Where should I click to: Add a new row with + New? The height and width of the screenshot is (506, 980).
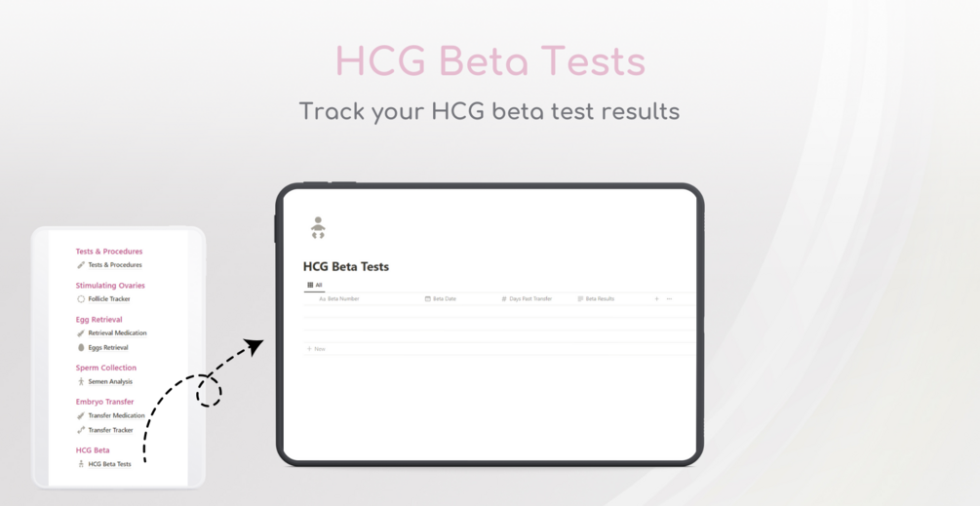pyautogui.click(x=316, y=349)
